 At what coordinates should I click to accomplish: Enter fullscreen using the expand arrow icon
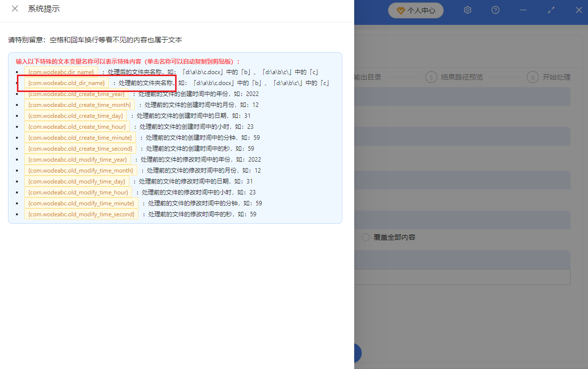coord(551,10)
